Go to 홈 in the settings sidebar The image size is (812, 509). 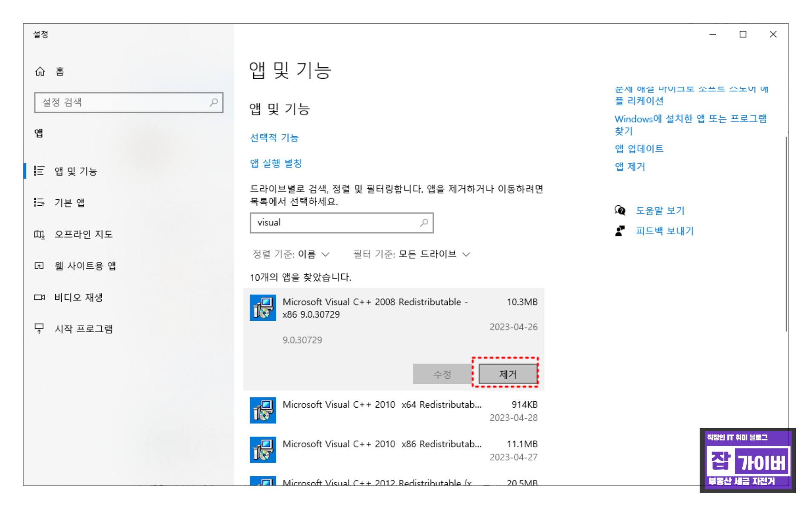click(129, 72)
